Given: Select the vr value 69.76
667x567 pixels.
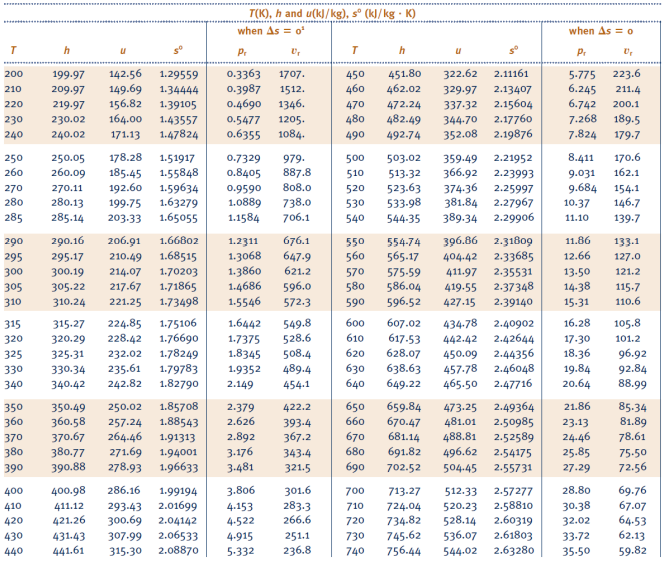Looking at the screenshot, I should pos(632,491).
